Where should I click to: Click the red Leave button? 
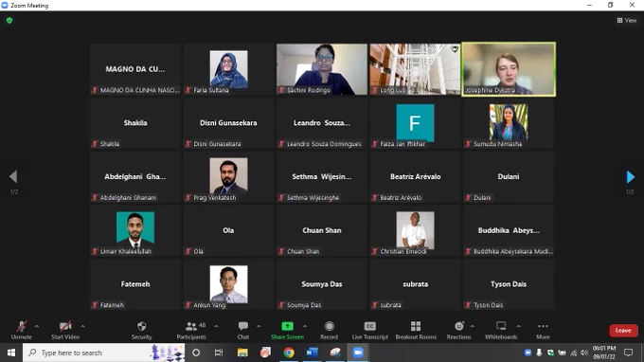pos(623,331)
